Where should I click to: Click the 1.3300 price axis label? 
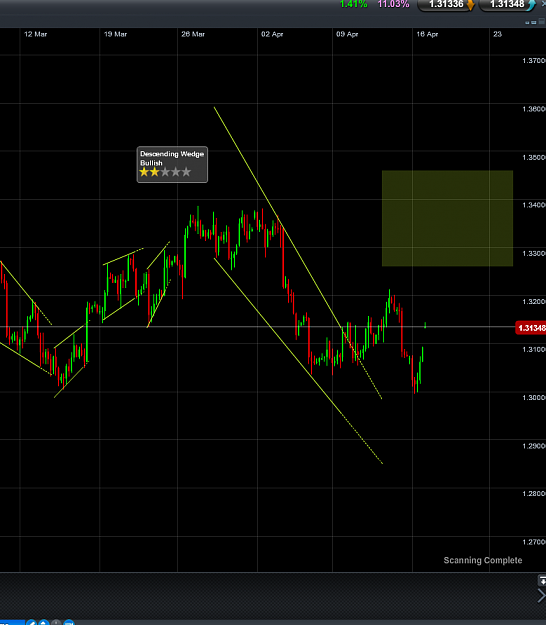(x=534, y=254)
